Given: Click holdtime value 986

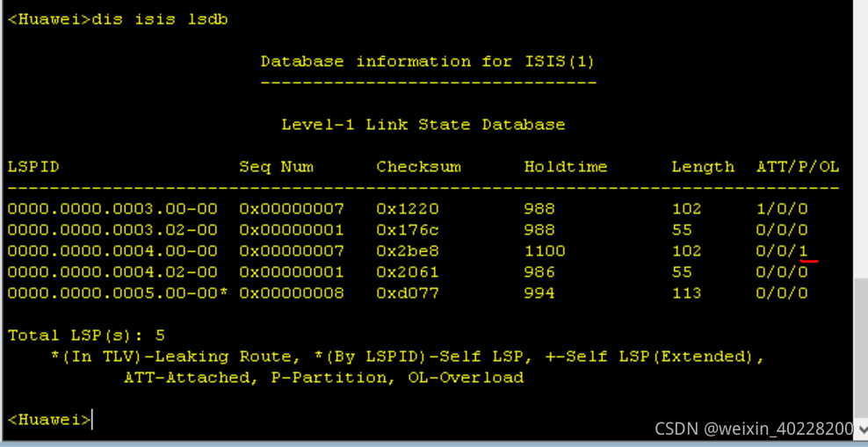Looking at the screenshot, I should pyautogui.click(x=539, y=272).
